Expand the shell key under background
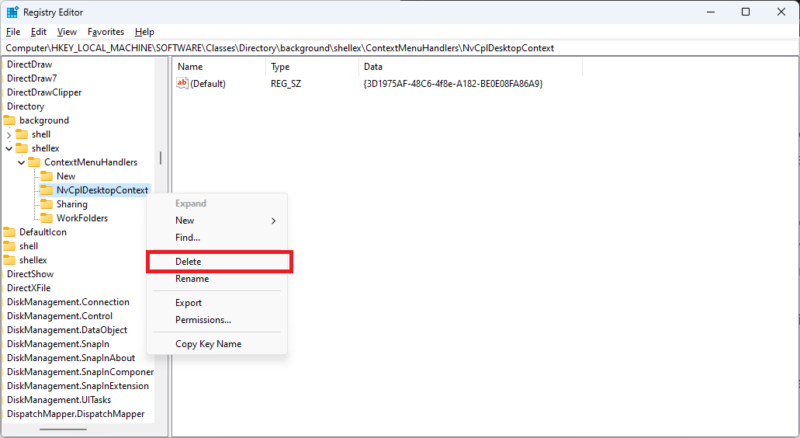 point(9,135)
